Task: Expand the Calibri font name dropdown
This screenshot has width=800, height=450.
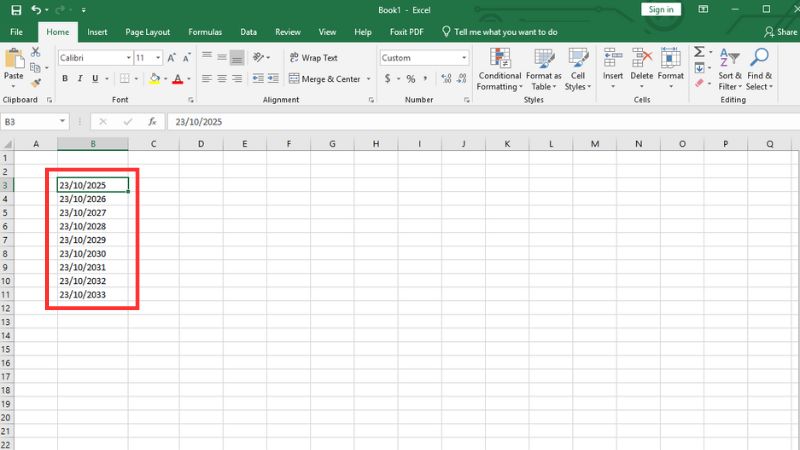Action: tap(128, 58)
